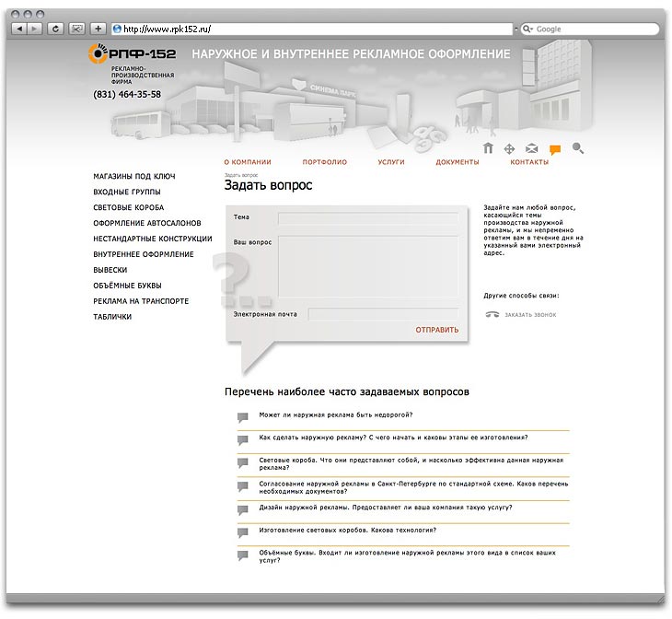Click the orange speech bubble icon

click(555, 149)
